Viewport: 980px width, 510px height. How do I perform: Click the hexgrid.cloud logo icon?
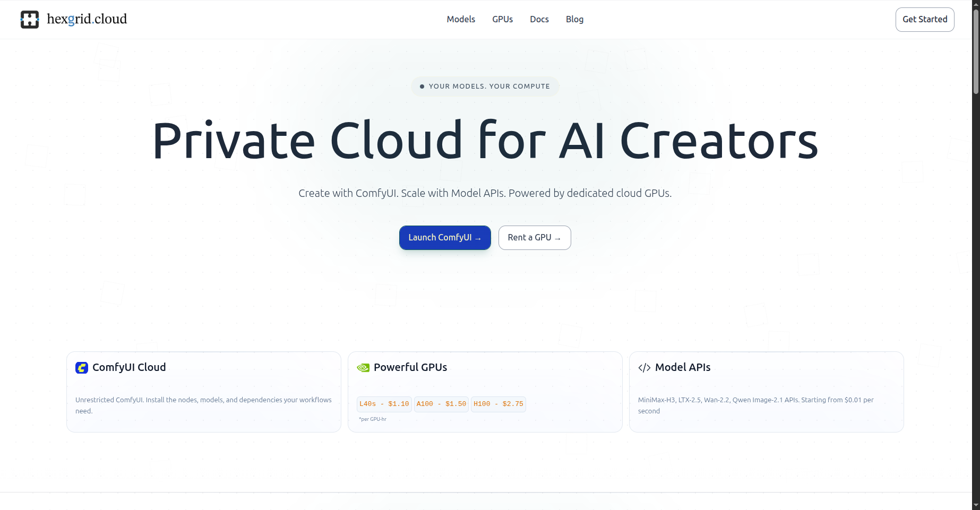(30, 20)
